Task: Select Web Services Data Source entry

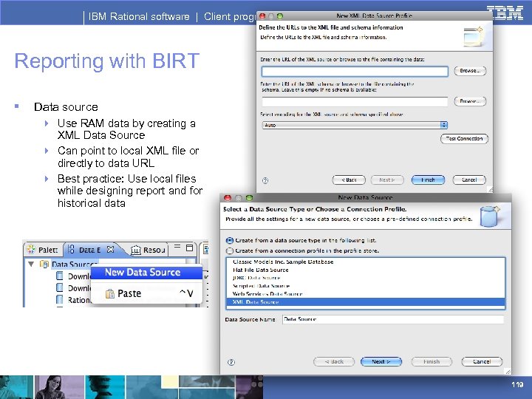Action: (366, 294)
